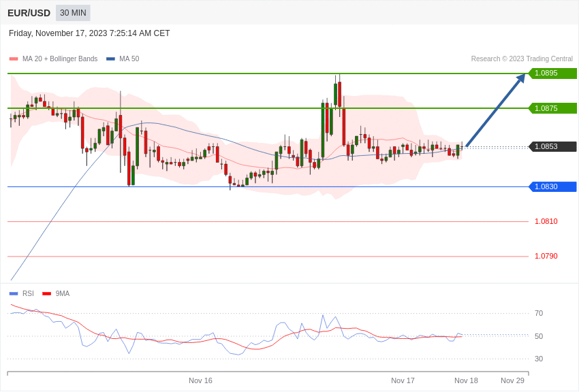Viewport: 579px width, 392px height.
Task: Click the MA 20 + Bollinger Bands legend label
Action: pyautogui.click(x=60, y=59)
